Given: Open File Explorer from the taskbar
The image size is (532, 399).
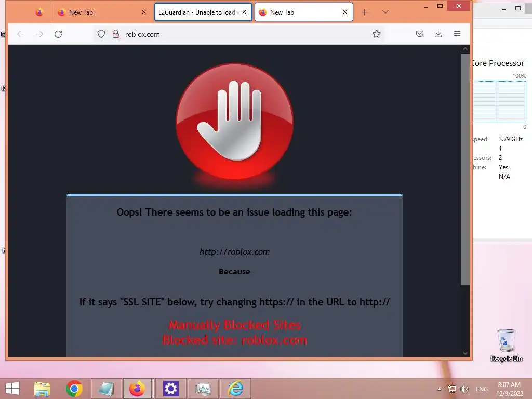Looking at the screenshot, I should pyautogui.click(x=42, y=389).
